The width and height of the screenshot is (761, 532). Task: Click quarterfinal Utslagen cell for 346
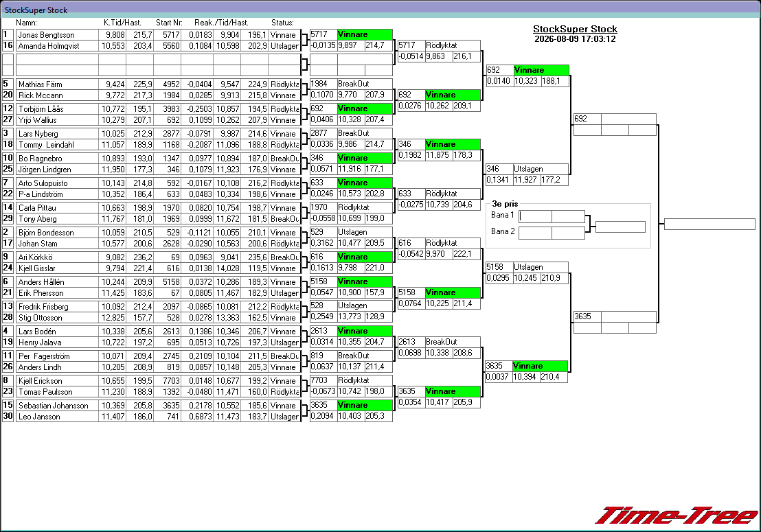tap(541, 170)
